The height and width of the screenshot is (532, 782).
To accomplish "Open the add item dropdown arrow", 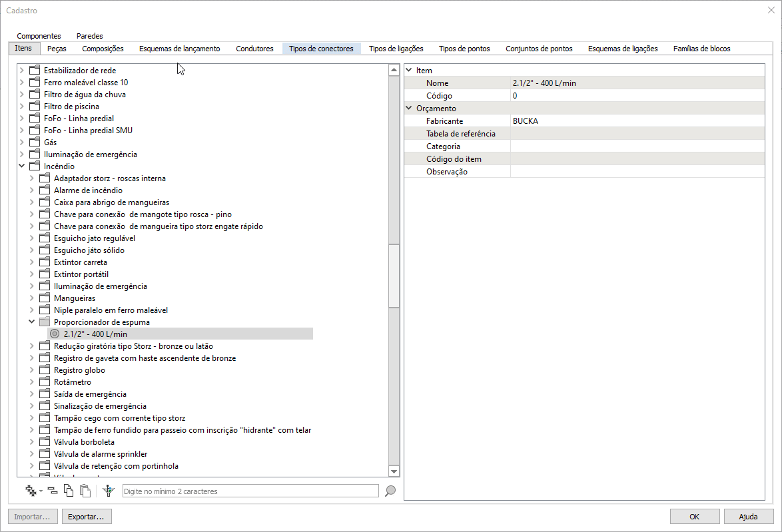I will coord(41,491).
